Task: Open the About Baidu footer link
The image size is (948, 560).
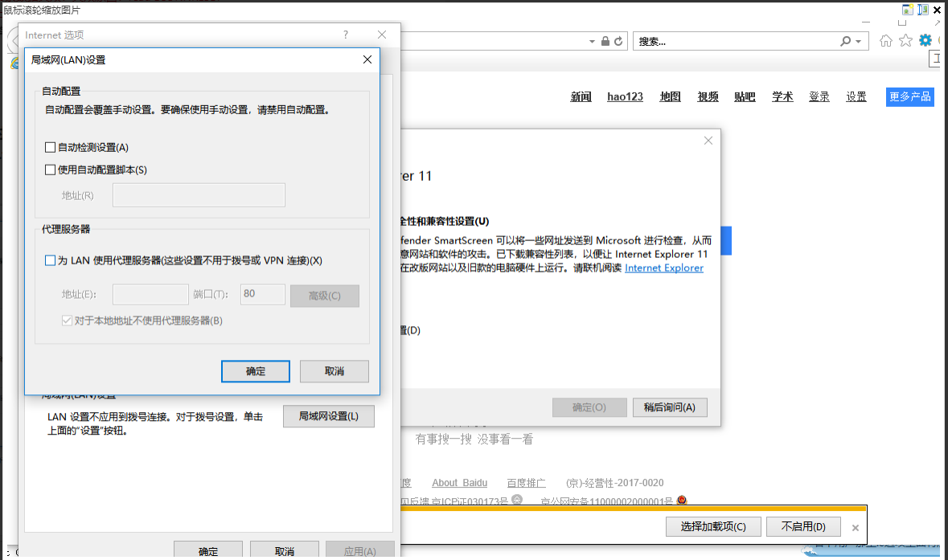Action: click(x=459, y=483)
